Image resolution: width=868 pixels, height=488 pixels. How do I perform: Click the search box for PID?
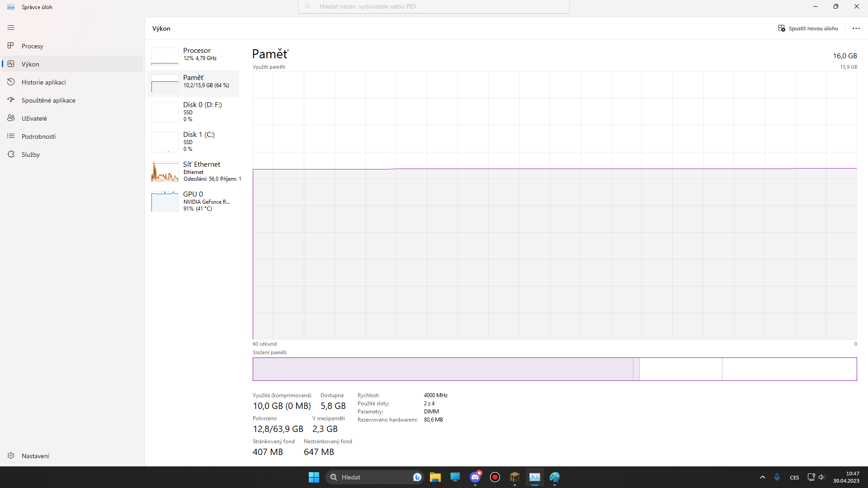433,6
